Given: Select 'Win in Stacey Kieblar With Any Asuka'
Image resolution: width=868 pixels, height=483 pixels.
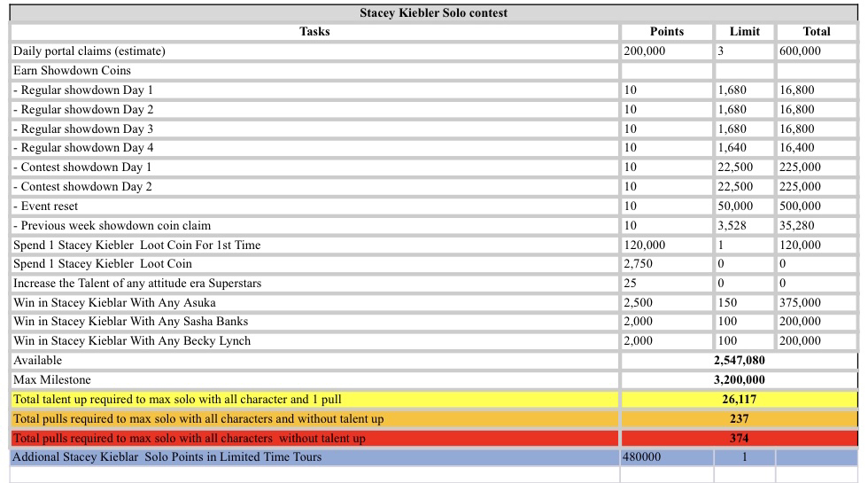Looking at the screenshot, I should (314, 302).
